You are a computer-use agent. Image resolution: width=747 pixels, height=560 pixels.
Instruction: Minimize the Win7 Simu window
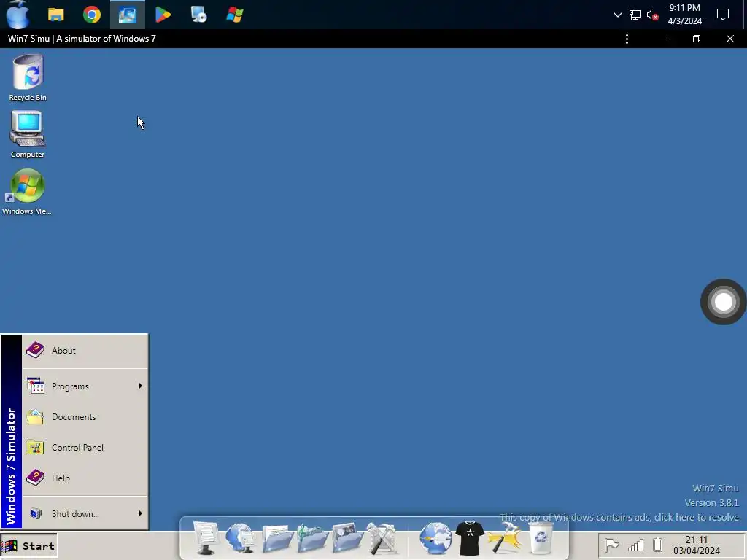pyautogui.click(x=662, y=39)
